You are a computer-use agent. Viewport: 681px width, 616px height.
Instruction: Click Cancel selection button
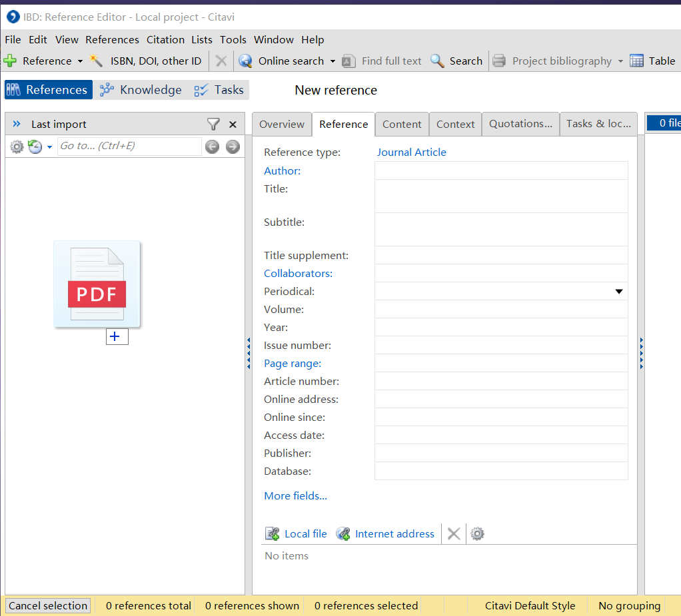48,605
